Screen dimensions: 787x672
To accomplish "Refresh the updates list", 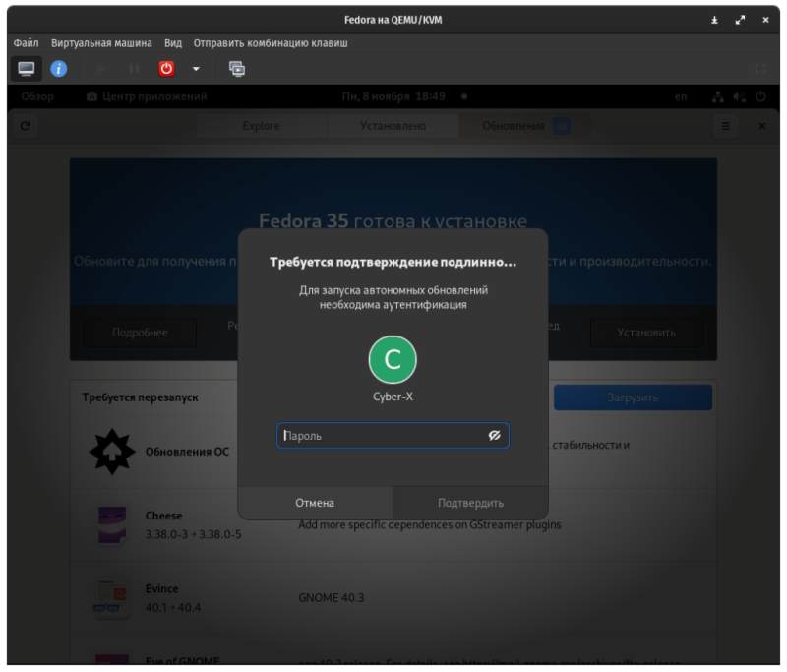I will 26,126.
